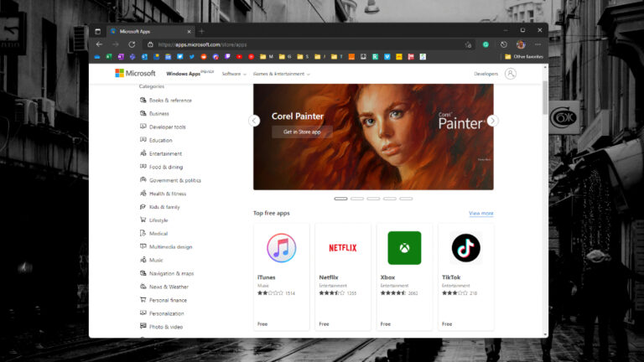Open the News & Weather category
The width and height of the screenshot is (644, 362).
[164, 287]
